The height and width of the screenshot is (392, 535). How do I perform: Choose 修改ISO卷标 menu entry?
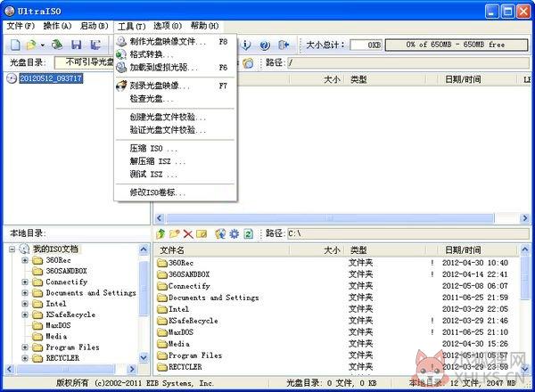point(176,192)
